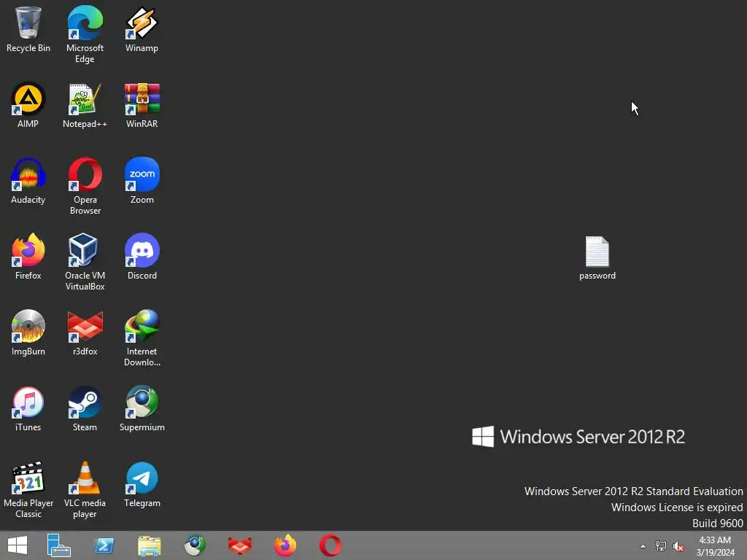Open the Windows Start button
The height and width of the screenshot is (560, 747).
[x=18, y=545]
